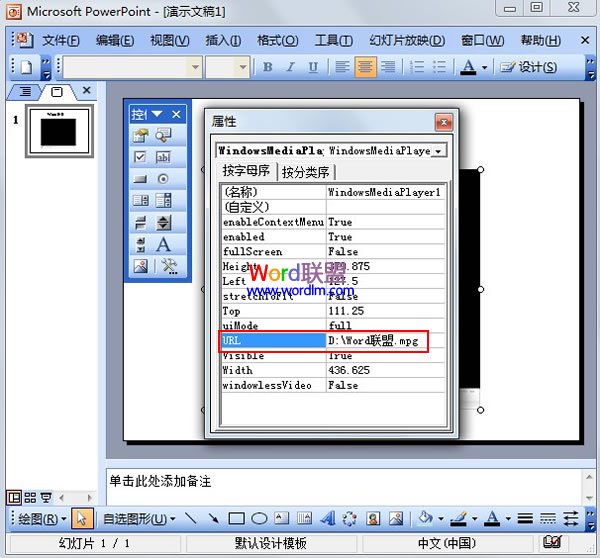This screenshot has height=558, width=600.
Task: Center align the text
Action: pyautogui.click(x=365, y=67)
